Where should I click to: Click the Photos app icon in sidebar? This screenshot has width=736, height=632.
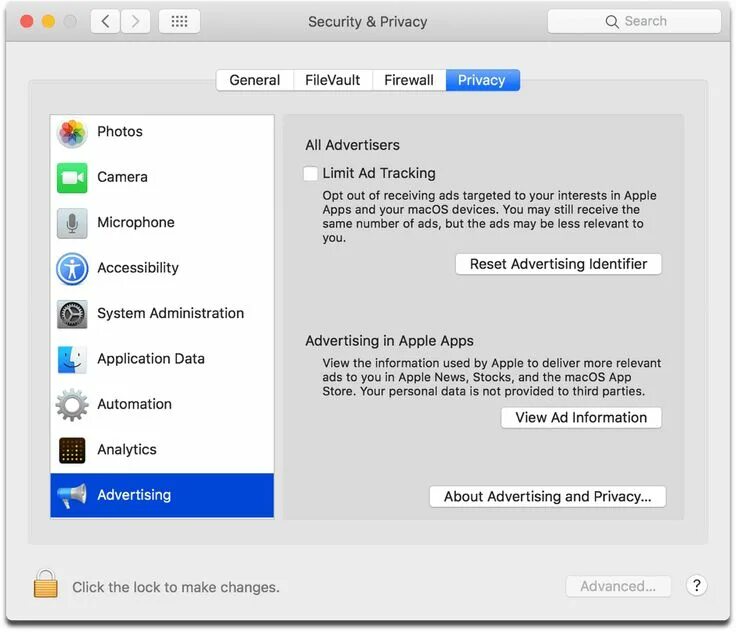(x=72, y=133)
